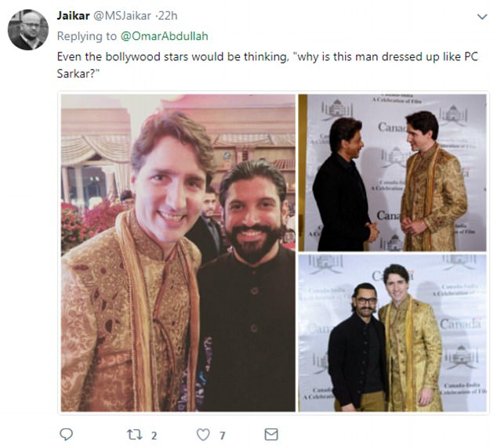This screenshot has height=448, width=497.
Task: Open the large selfie photo on left
Action: 178,253
